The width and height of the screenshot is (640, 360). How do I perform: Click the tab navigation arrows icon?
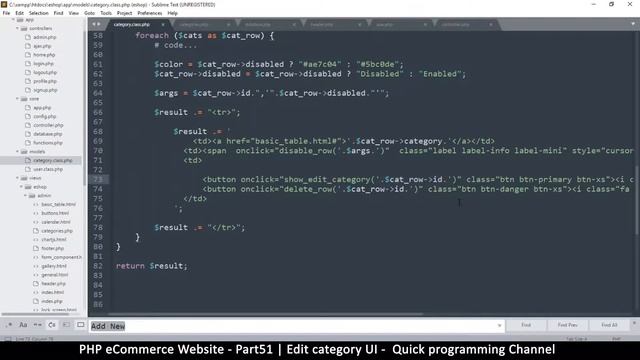click(96, 24)
